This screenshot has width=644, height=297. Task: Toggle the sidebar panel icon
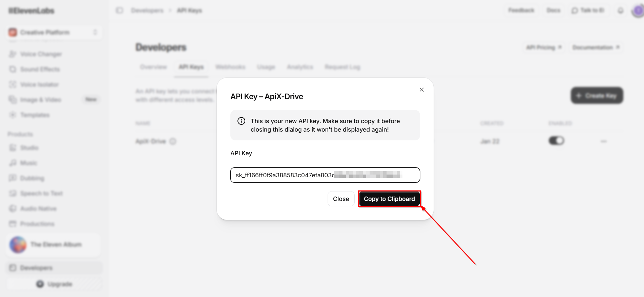coord(119,10)
